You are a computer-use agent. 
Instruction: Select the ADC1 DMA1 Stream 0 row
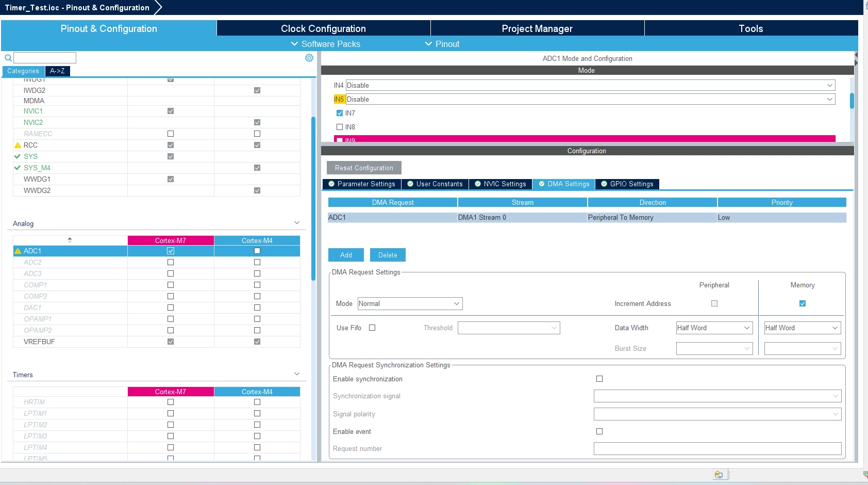(587, 217)
